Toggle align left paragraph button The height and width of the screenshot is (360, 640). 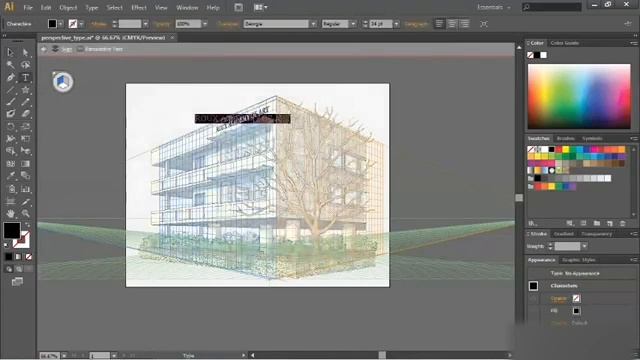pos(439,24)
